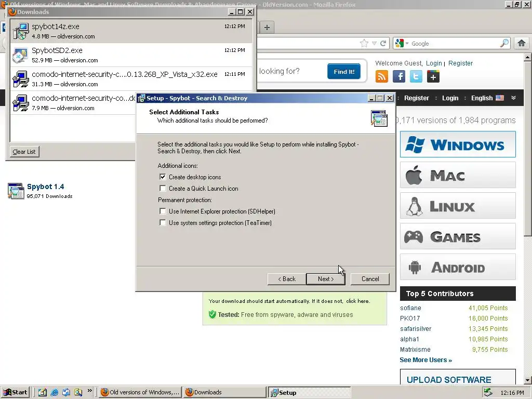Switch to Downloads taskbar button

pos(224,392)
